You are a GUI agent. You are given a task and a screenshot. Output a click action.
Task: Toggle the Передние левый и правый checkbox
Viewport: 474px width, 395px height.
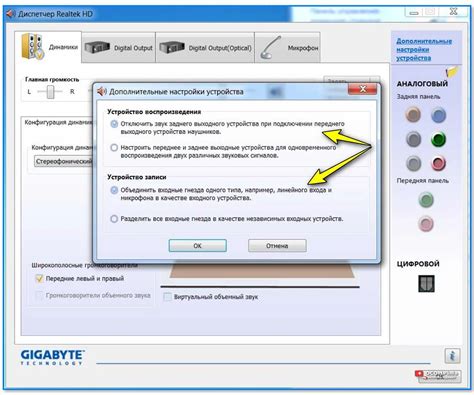click(x=39, y=278)
